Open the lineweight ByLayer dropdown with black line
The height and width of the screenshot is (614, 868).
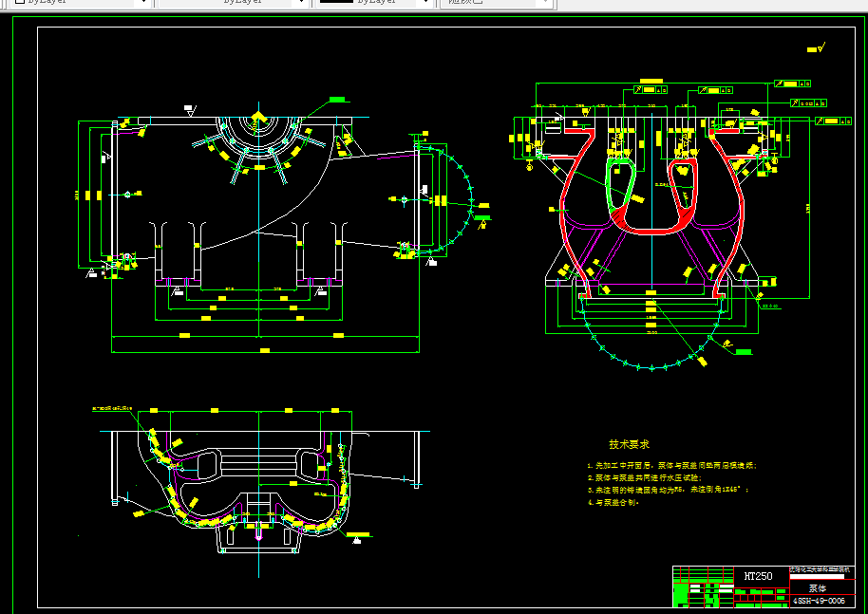point(374,2)
